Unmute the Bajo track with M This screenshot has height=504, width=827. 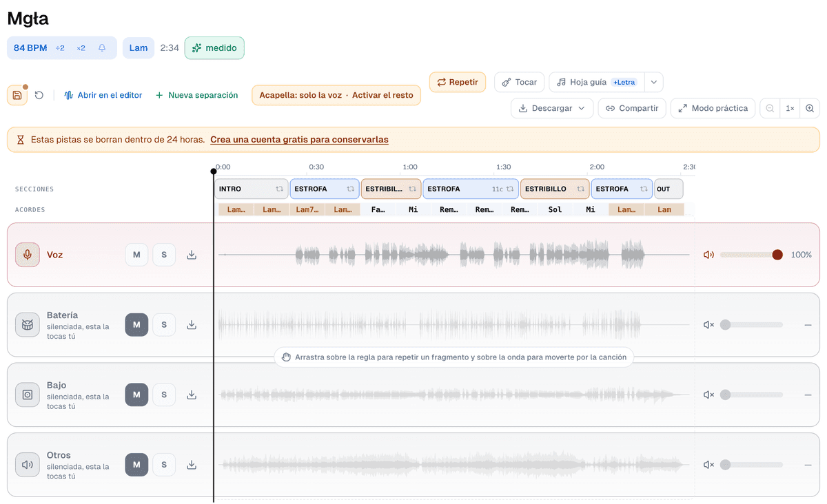[x=136, y=395]
